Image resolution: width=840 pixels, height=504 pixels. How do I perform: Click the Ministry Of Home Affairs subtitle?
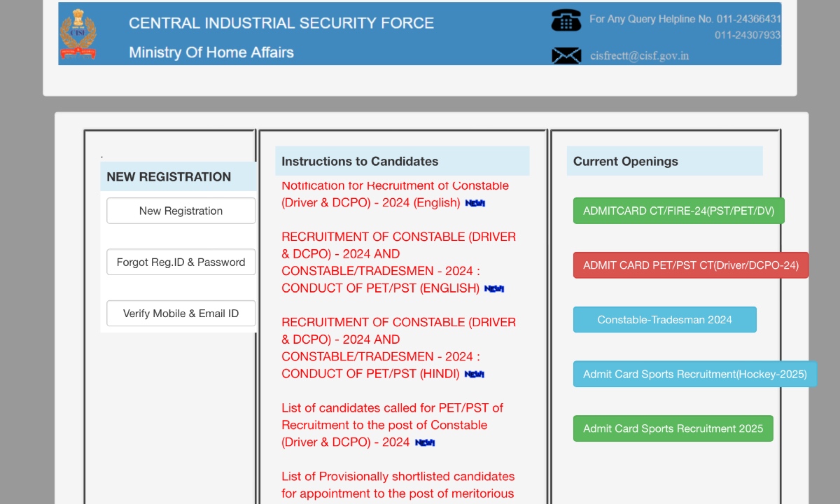tap(211, 52)
